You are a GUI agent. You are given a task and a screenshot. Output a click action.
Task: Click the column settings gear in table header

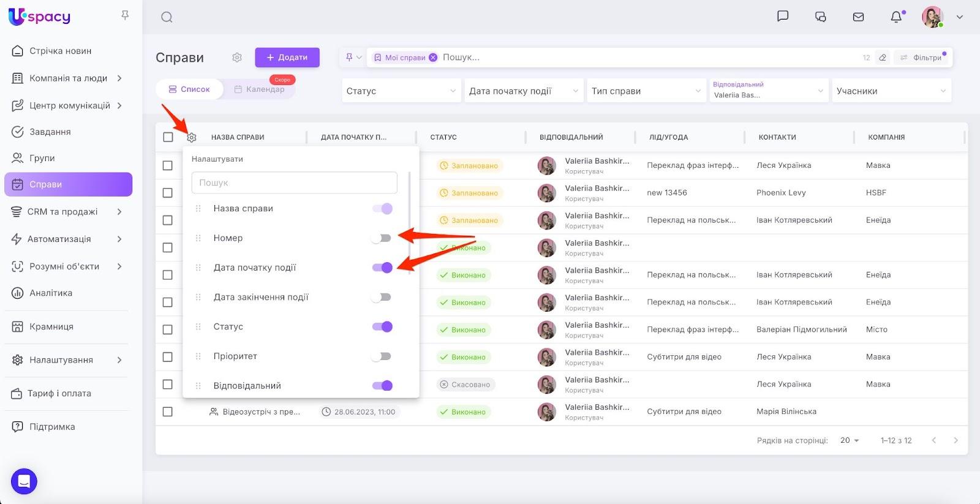point(192,137)
